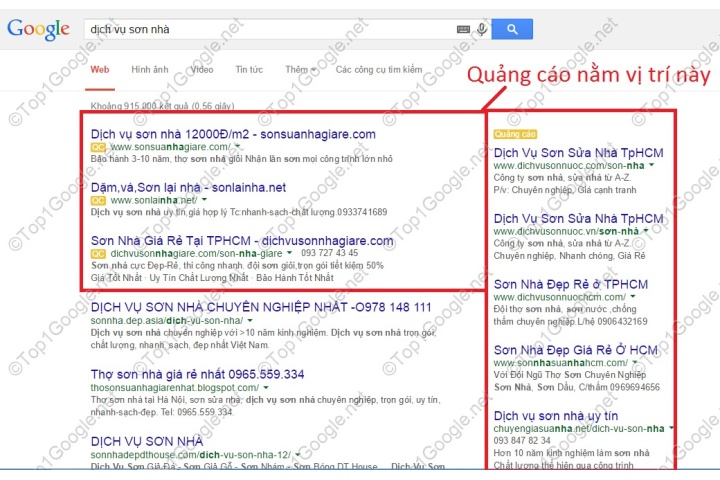720x480 pixels.
Task: Switch to the Hình ảnh tab
Action: coord(150,70)
